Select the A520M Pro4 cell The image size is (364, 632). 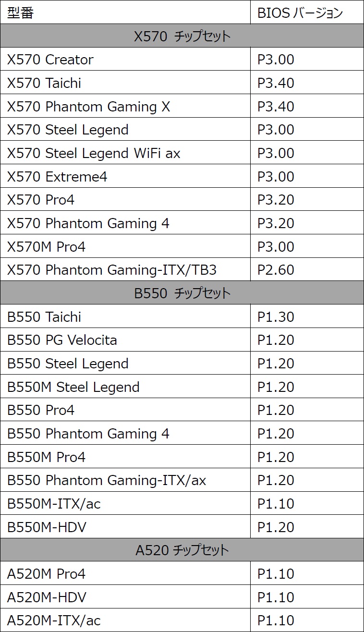(x=46, y=574)
